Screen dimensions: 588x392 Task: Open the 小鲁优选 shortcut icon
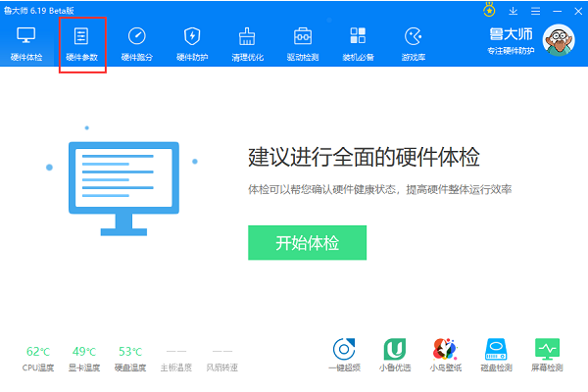[x=395, y=355]
